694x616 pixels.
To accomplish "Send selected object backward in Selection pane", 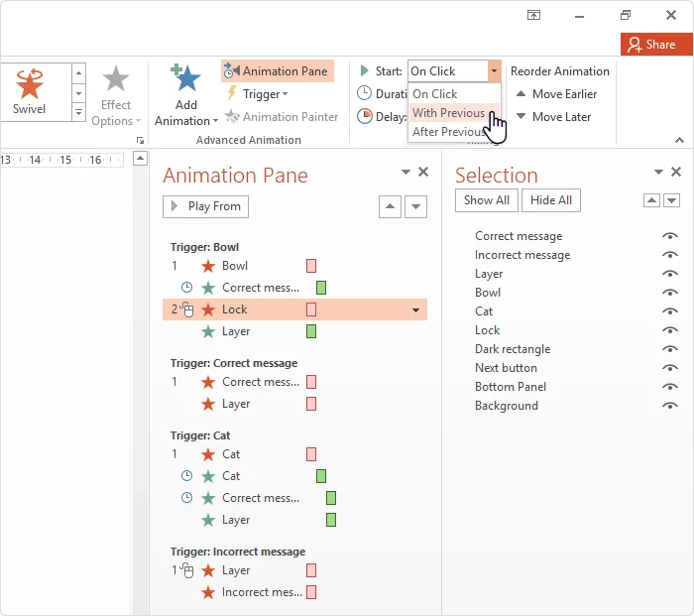I will click(672, 200).
